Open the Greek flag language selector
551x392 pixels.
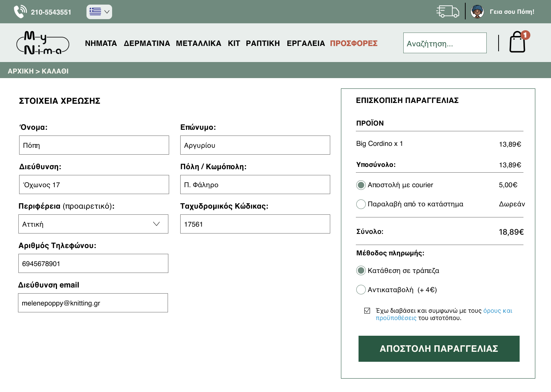(x=99, y=12)
